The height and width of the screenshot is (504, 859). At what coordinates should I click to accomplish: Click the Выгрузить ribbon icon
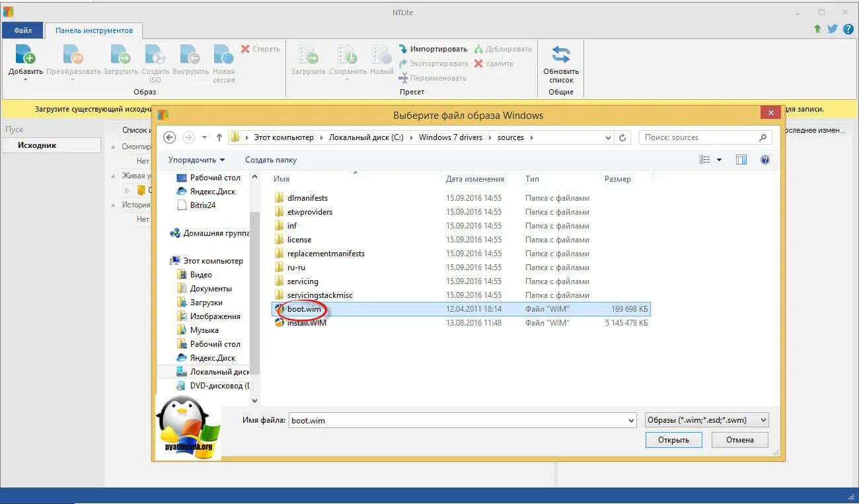coord(190,54)
